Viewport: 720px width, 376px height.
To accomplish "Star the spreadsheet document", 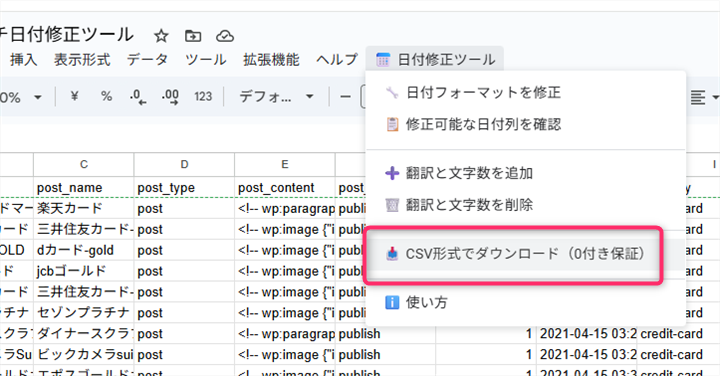I will point(161,36).
